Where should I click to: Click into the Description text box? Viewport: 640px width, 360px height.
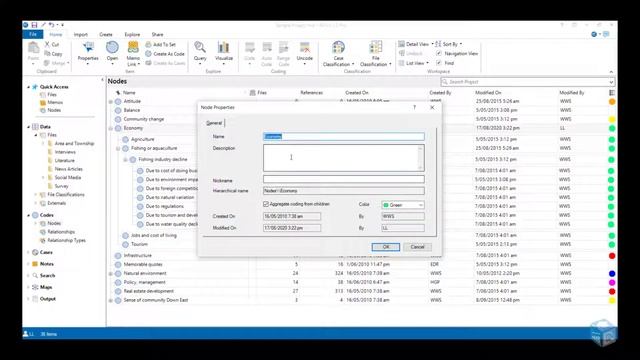click(344, 158)
